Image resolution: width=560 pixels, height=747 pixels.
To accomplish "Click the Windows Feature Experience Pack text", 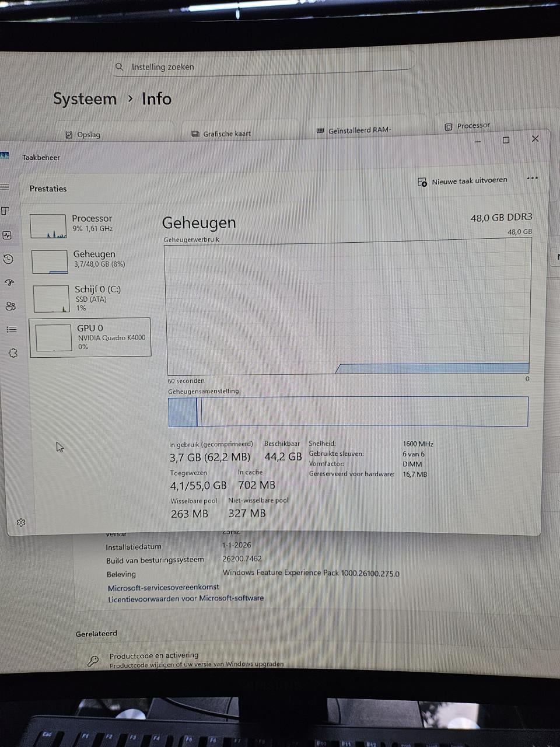I will point(311,573).
